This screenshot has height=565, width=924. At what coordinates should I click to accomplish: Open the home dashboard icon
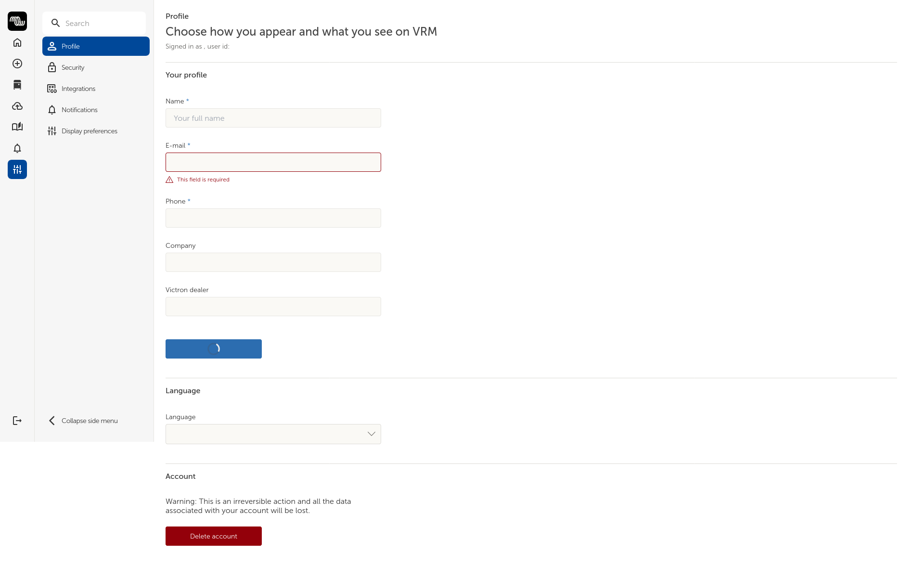pyautogui.click(x=17, y=43)
